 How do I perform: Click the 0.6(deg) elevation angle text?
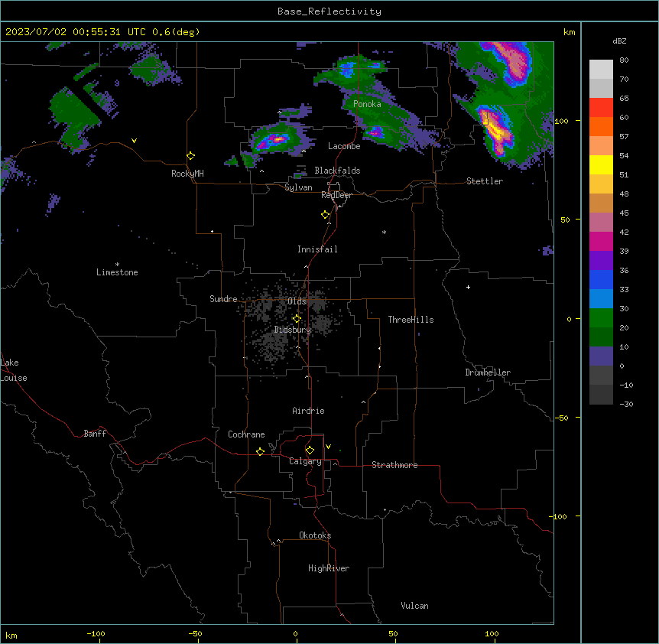tap(176, 32)
